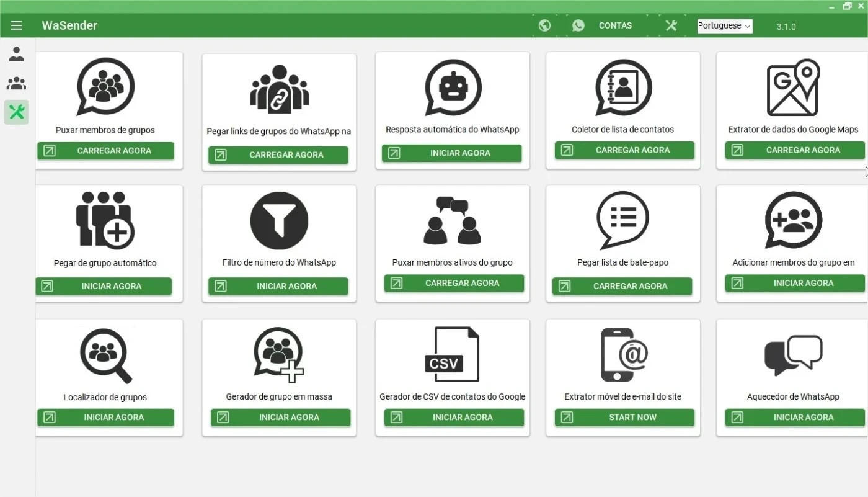Open the wrench tools icon in header
Screen dimensions: 868x497
671,25
